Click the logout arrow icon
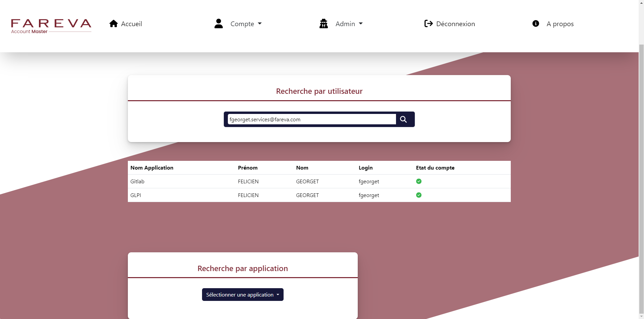 pos(428,23)
